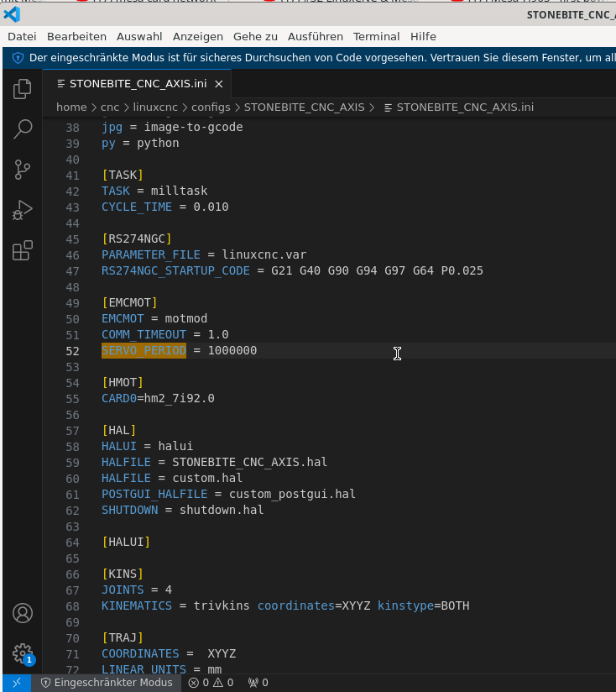Open the Gehe zu menu

[255, 37]
